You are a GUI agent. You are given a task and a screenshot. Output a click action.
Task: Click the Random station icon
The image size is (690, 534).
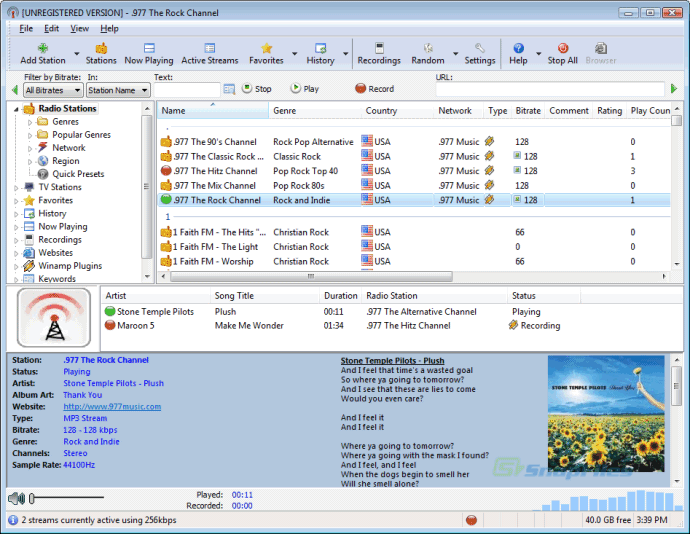[x=427, y=48]
